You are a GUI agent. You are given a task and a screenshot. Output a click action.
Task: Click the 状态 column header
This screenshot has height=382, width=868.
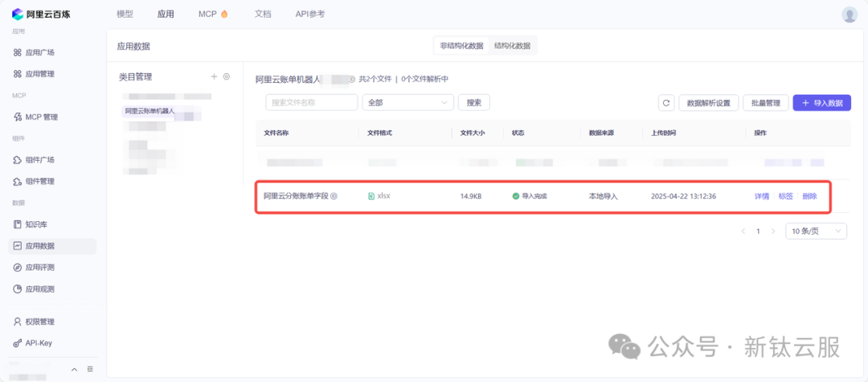click(x=518, y=133)
